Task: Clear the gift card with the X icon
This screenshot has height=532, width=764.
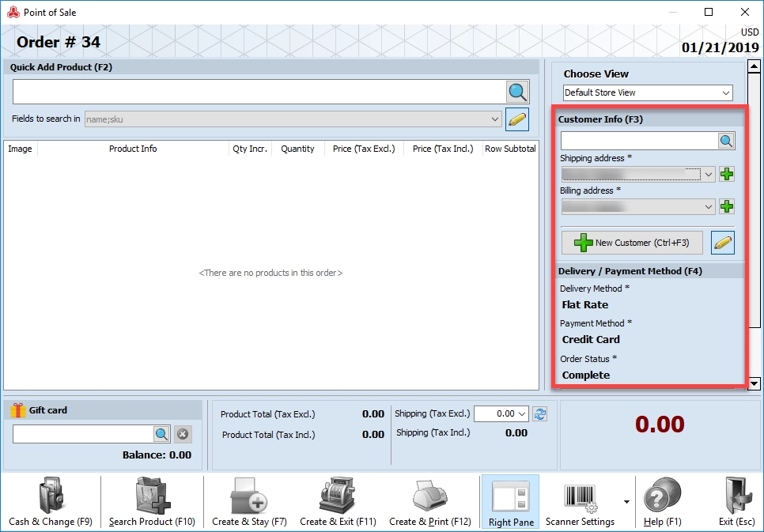Action: click(x=183, y=434)
